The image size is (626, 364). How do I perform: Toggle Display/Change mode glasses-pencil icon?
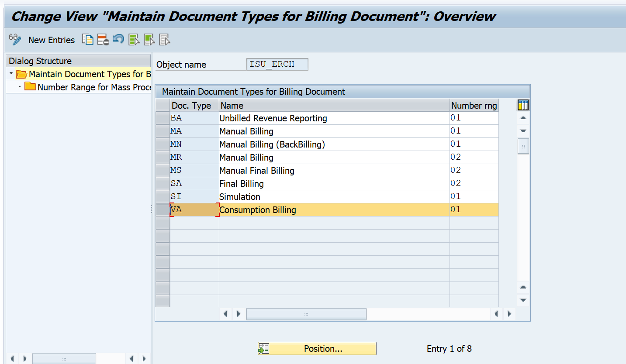click(x=15, y=40)
